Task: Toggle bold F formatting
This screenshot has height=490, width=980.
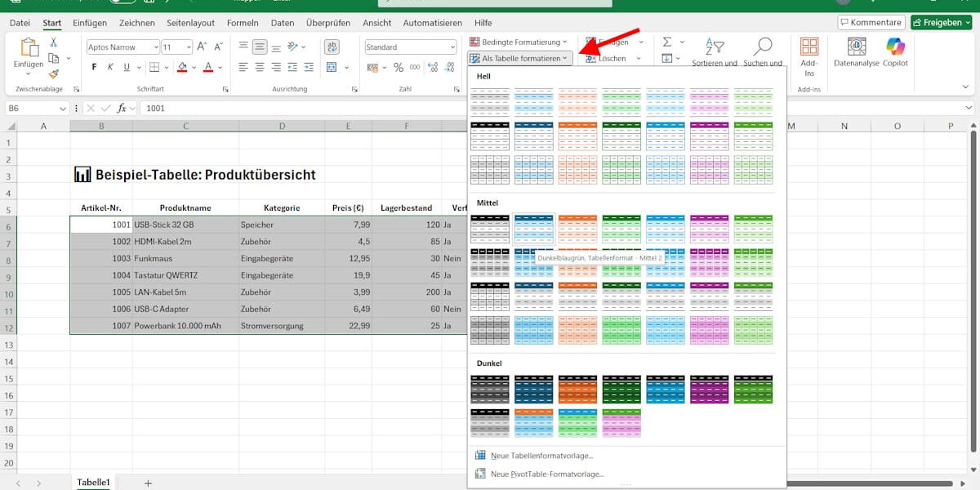Action: click(94, 67)
